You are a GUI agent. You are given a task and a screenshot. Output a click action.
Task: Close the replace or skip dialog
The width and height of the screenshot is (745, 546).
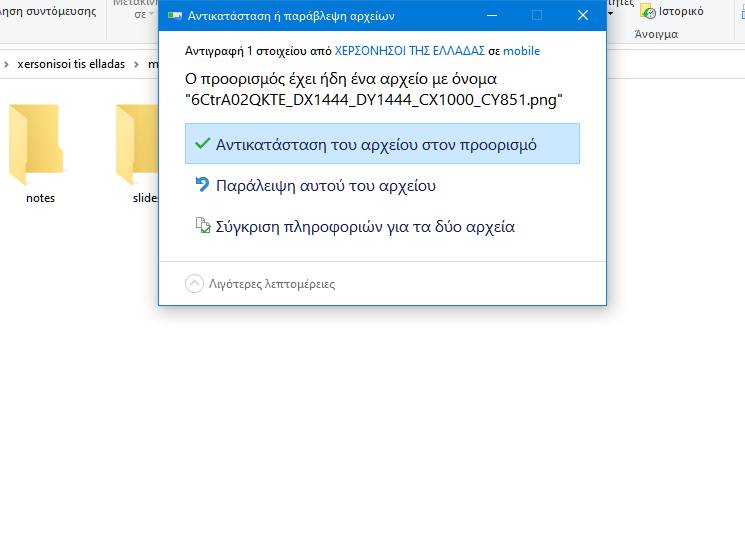[x=583, y=15]
